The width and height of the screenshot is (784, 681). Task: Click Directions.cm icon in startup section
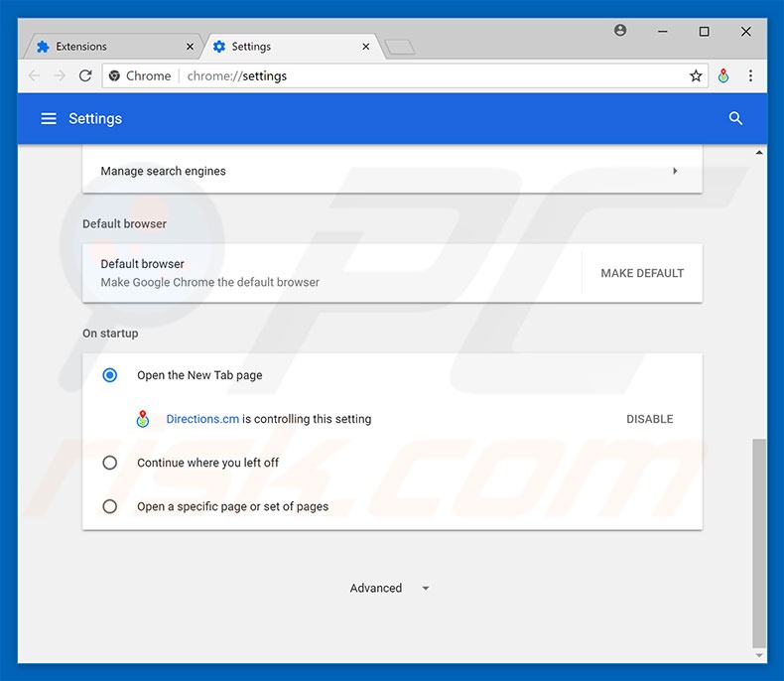[143, 419]
